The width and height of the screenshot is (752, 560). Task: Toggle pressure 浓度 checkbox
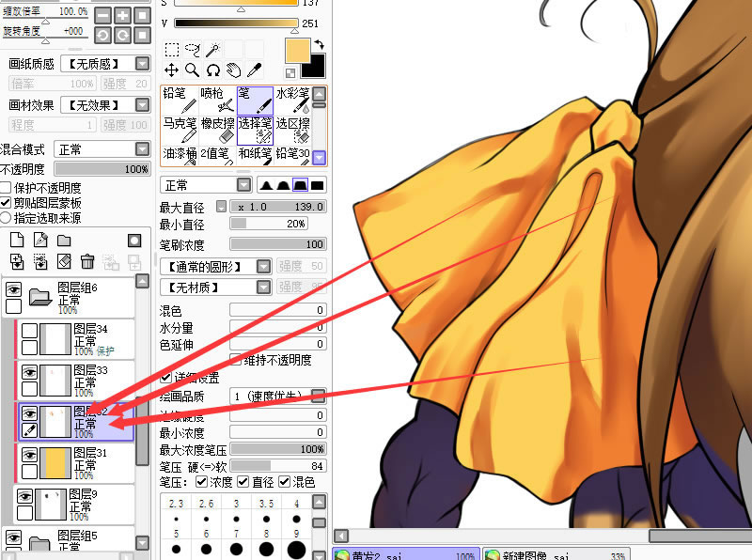click(x=202, y=481)
